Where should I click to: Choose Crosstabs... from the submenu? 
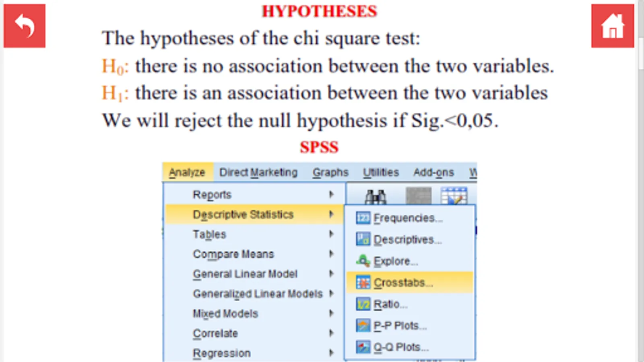[x=410, y=283]
